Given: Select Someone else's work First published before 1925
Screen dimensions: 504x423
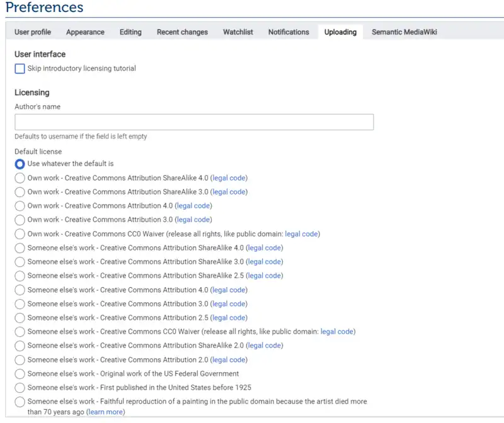Looking at the screenshot, I should click(20, 387).
